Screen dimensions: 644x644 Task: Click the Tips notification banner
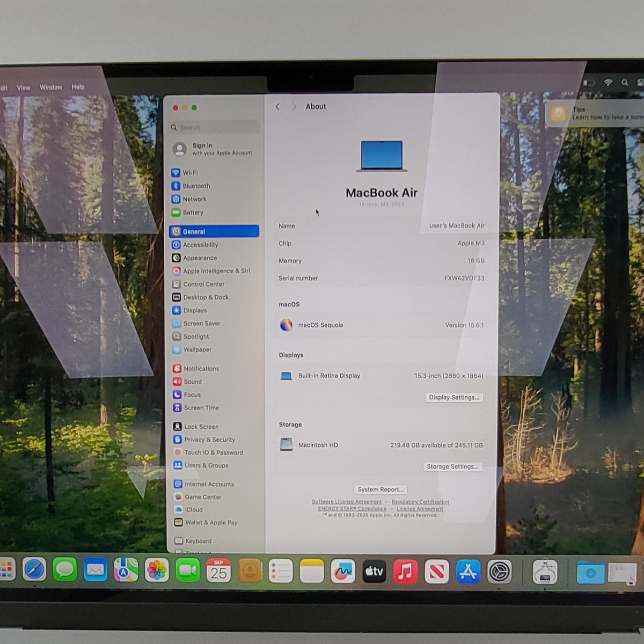click(595, 113)
